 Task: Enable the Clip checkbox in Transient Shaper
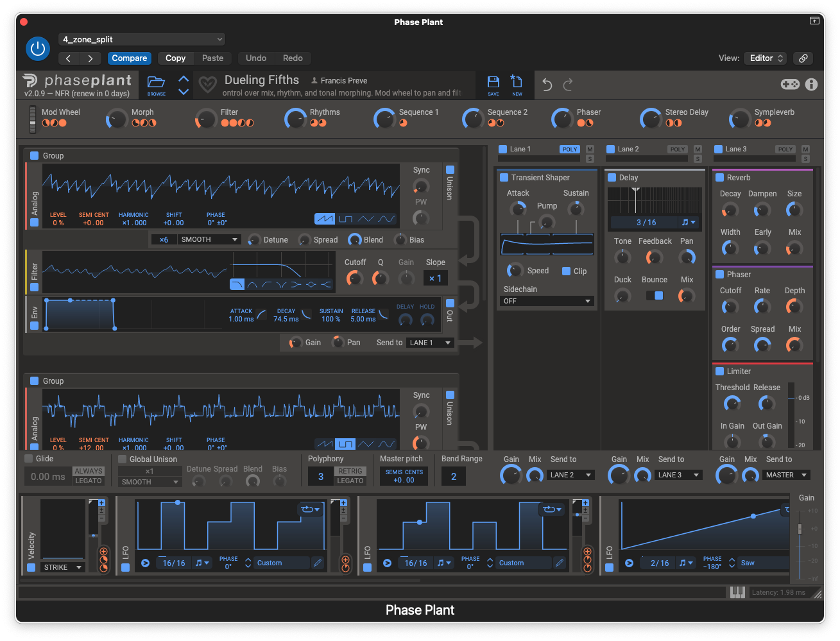[567, 271]
